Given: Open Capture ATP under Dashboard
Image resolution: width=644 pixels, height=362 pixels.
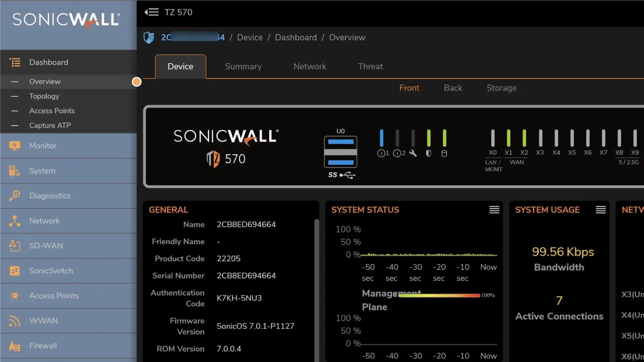Looking at the screenshot, I should point(68,125).
